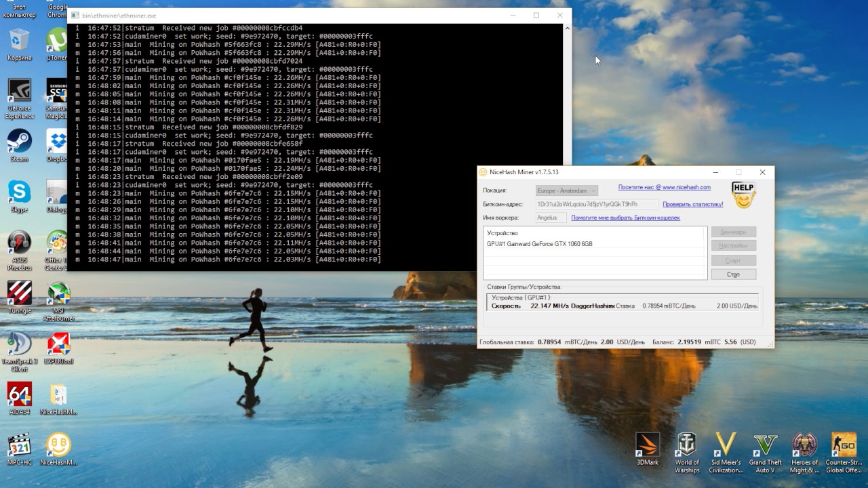
Task: Launch Sid Meier's Civilization shortcut
Action: coord(726,453)
